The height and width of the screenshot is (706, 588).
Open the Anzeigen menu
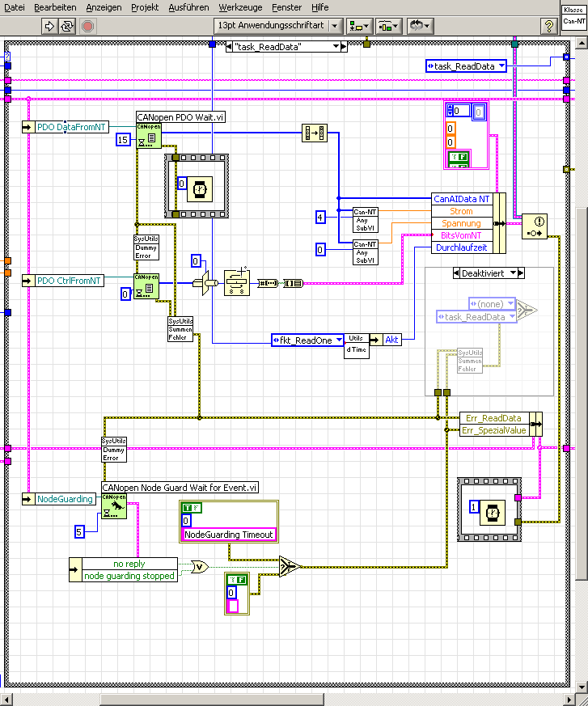coord(104,7)
